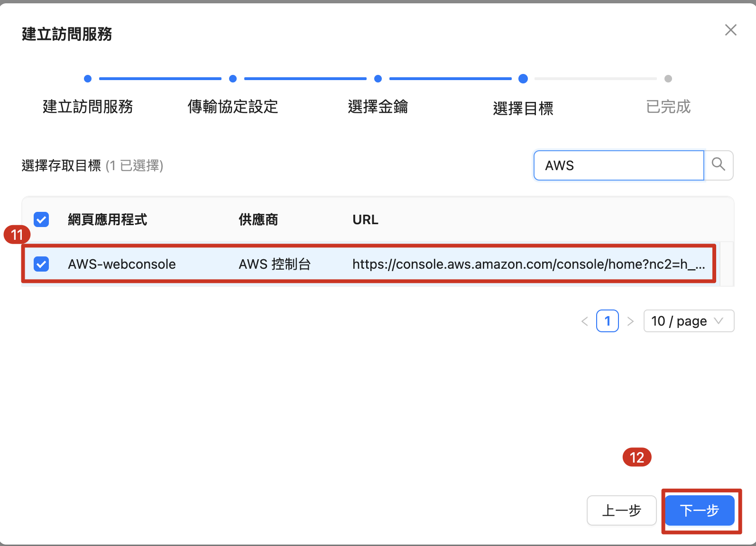Toggle the select-all header checkbox
Image resolution: width=756 pixels, height=546 pixels.
pos(41,219)
